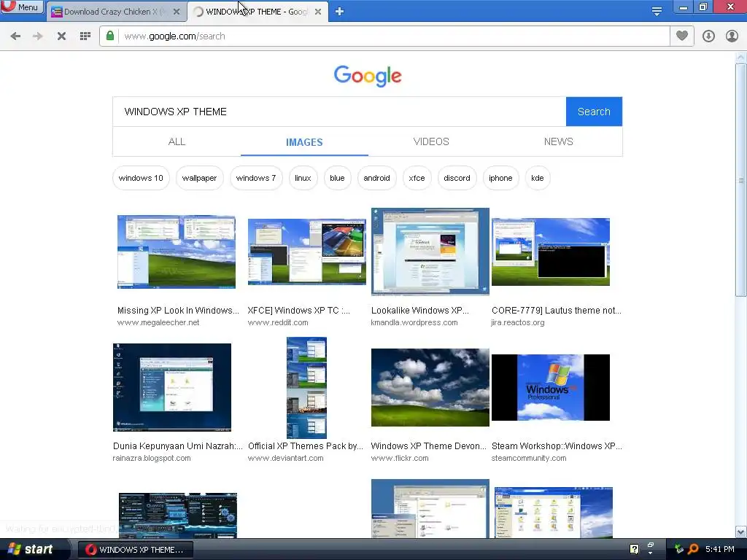
Task: Click the scrollbar up arrow
Action: (x=741, y=57)
